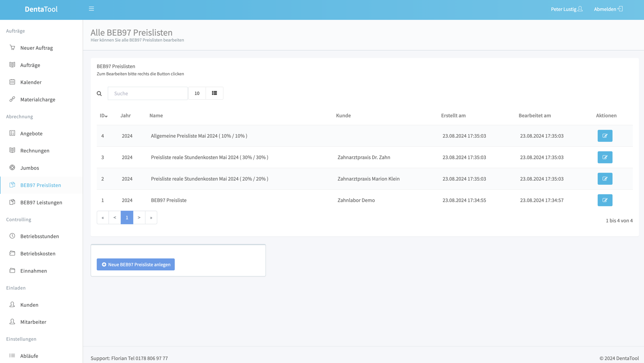The height and width of the screenshot is (363, 644).
Task: Click Neue BEB97 Preisliste anlegen button
Action: coord(135,265)
